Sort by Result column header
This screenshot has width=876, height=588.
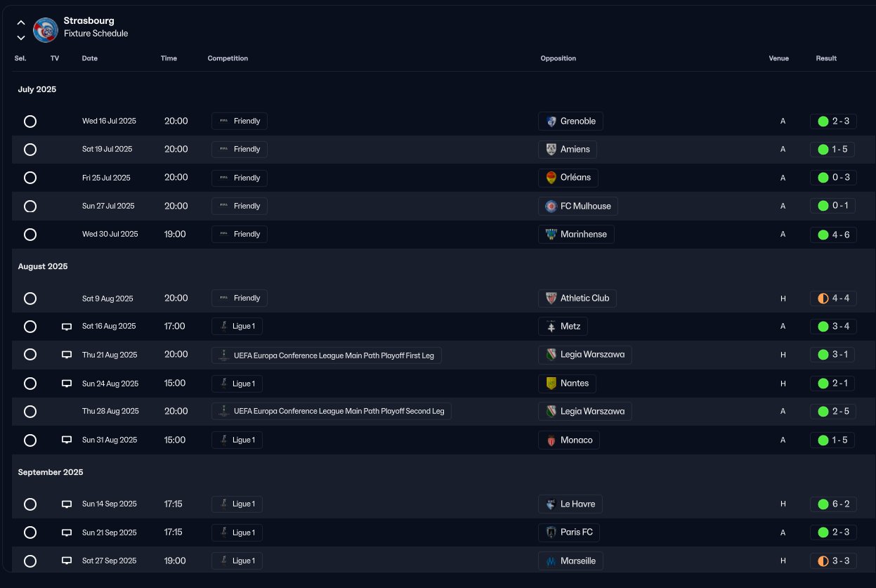[x=826, y=58]
